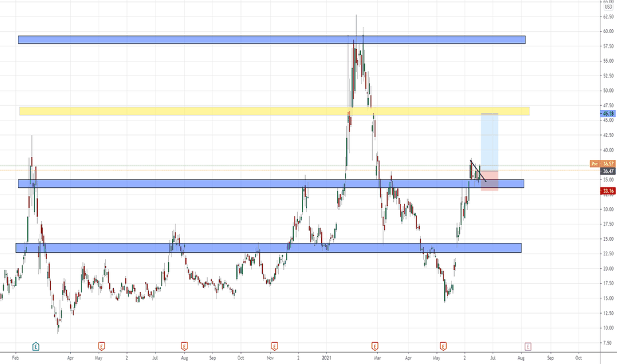
Task: Click the 2021 year label on the time axis
Action: 326,358
